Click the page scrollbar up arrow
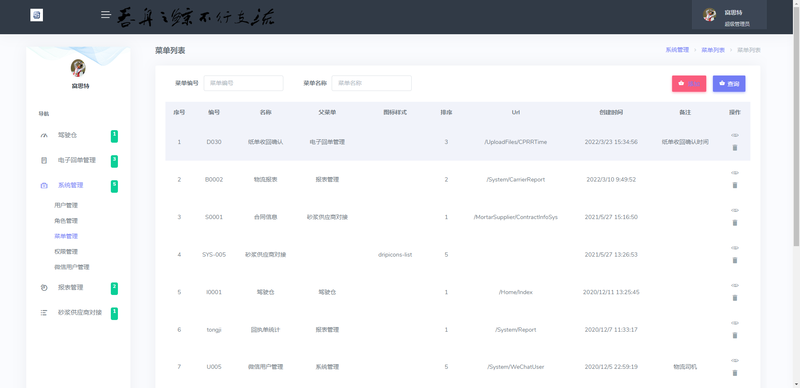 796,4
